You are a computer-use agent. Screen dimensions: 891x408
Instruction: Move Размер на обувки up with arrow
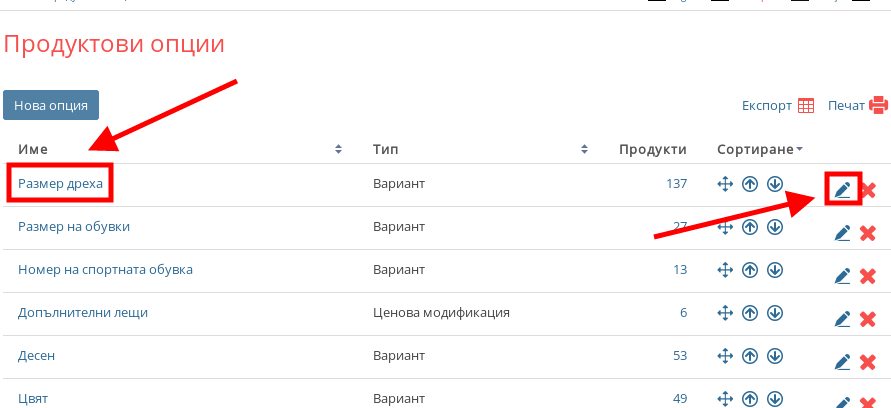point(751,227)
